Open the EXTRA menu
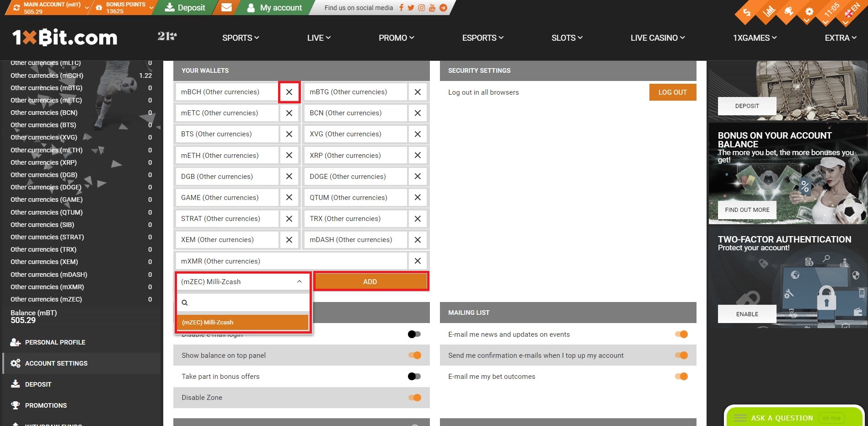 [841, 38]
